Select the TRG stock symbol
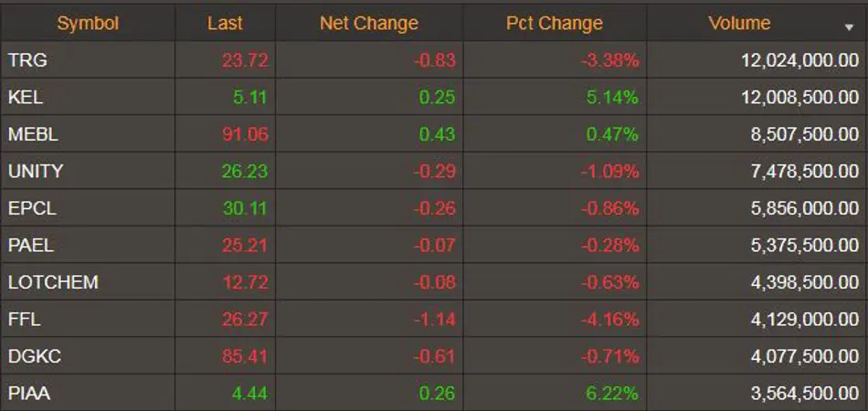The width and height of the screenshot is (868, 411). pos(27,59)
